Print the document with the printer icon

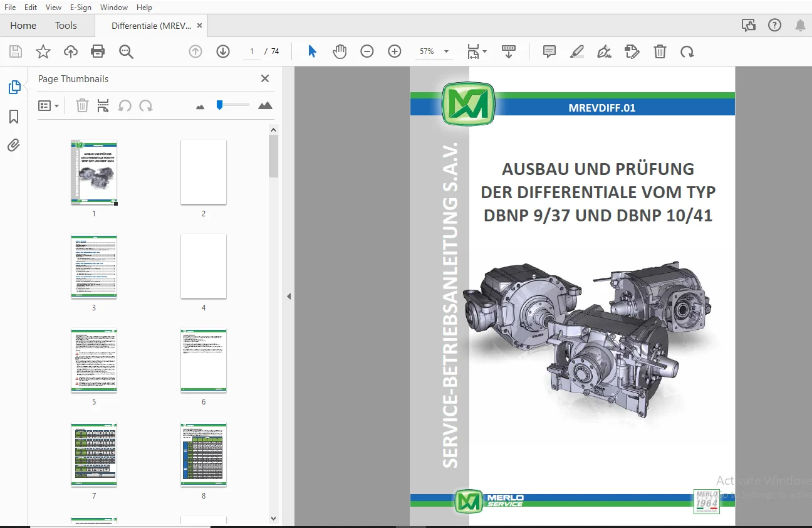[x=98, y=52]
